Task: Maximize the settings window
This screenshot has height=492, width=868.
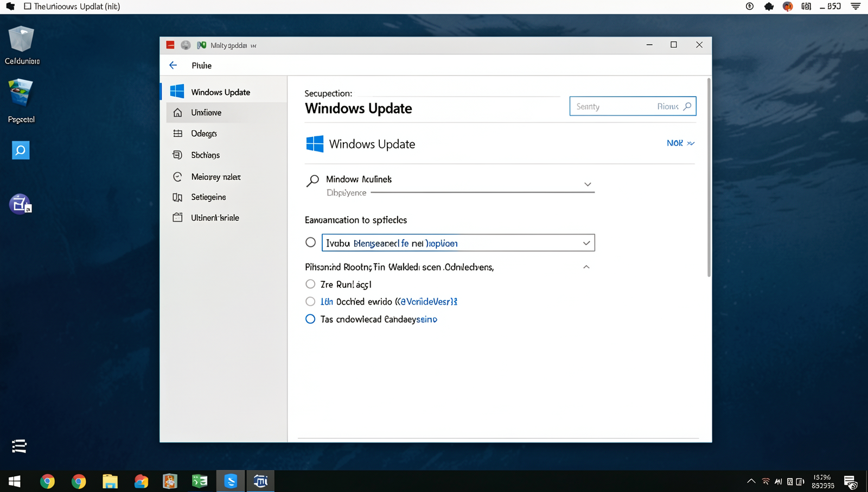Action: [674, 45]
